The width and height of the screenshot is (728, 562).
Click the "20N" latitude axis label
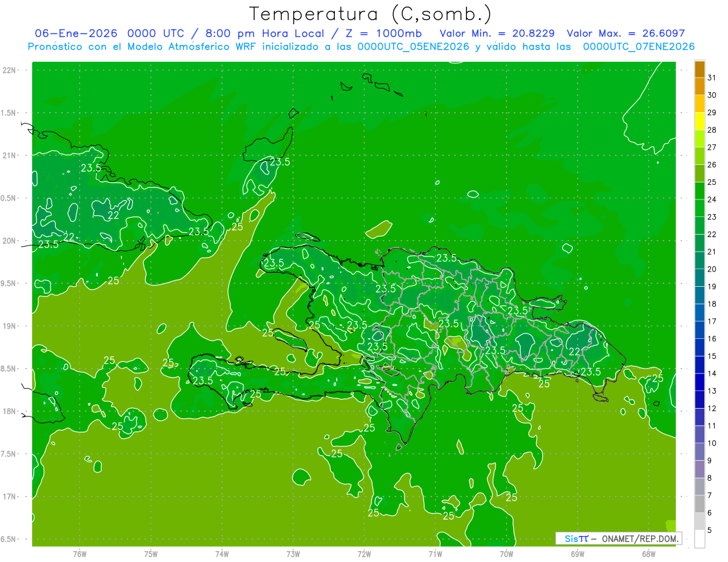(9, 241)
